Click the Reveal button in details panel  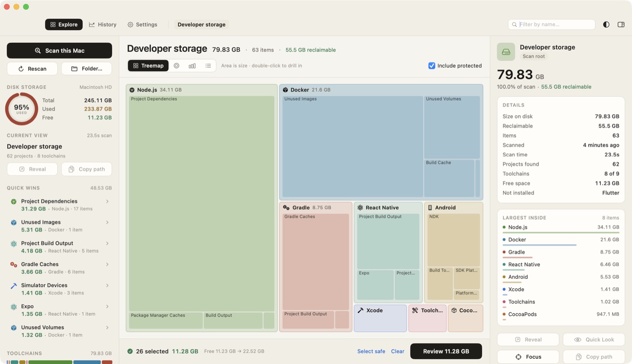click(x=528, y=340)
